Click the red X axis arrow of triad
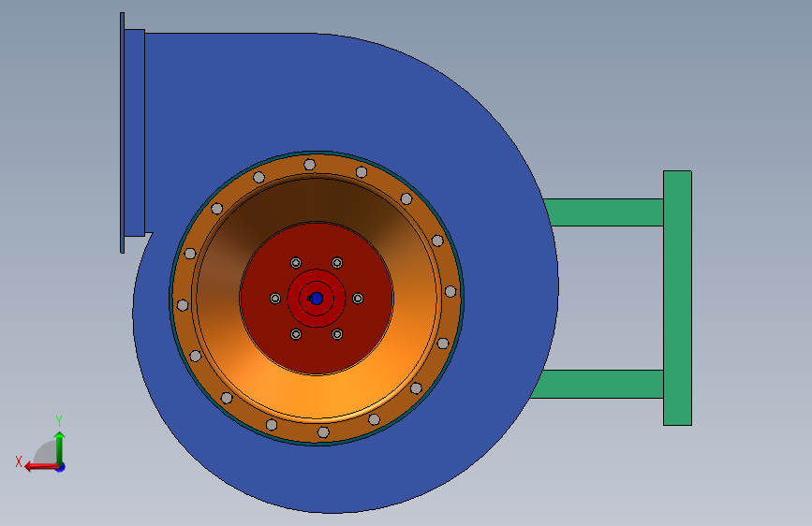The image size is (812, 526). (x=41, y=467)
